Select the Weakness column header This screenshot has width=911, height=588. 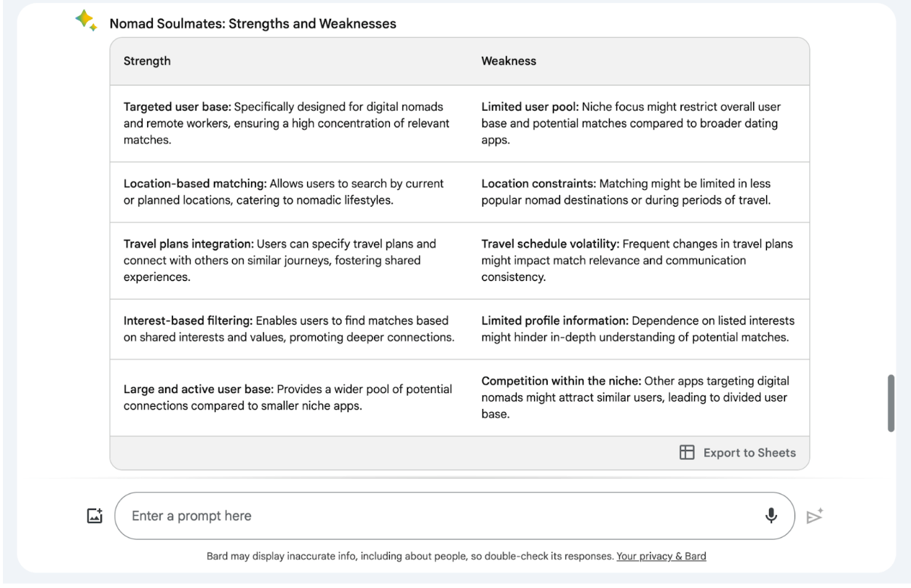pyautogui.click(x=509, y=61)
